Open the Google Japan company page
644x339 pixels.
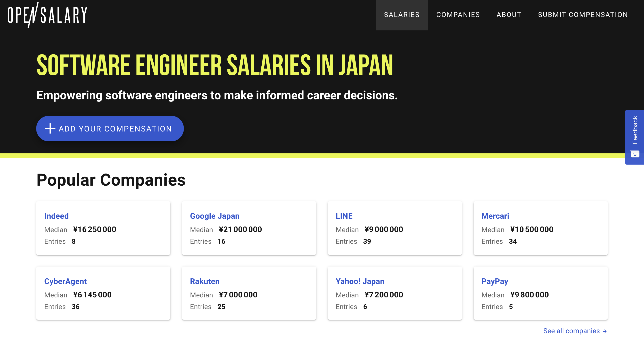(x=214, y=216)
